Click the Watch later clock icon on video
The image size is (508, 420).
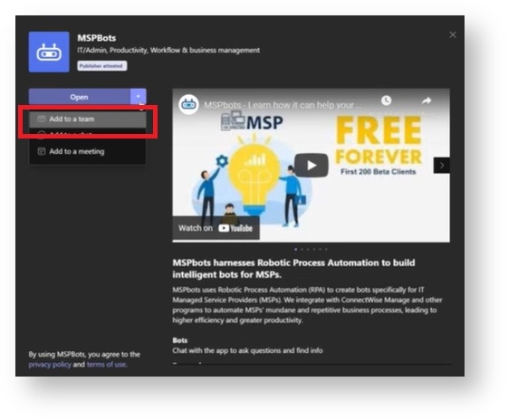[x=386, y=100]
